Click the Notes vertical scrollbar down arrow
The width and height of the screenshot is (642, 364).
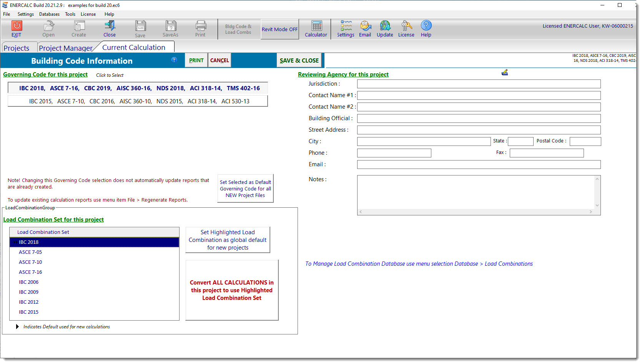pos(597,205)
